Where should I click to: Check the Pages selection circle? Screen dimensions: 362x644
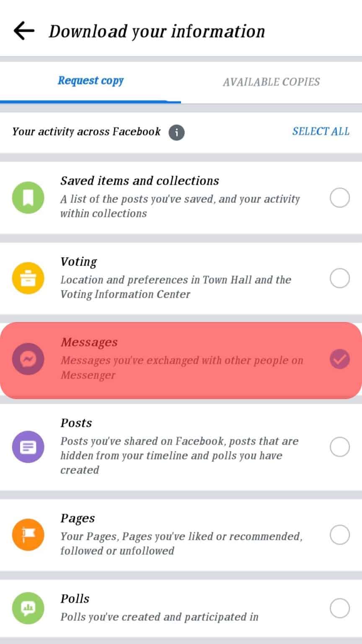(339, 535)
